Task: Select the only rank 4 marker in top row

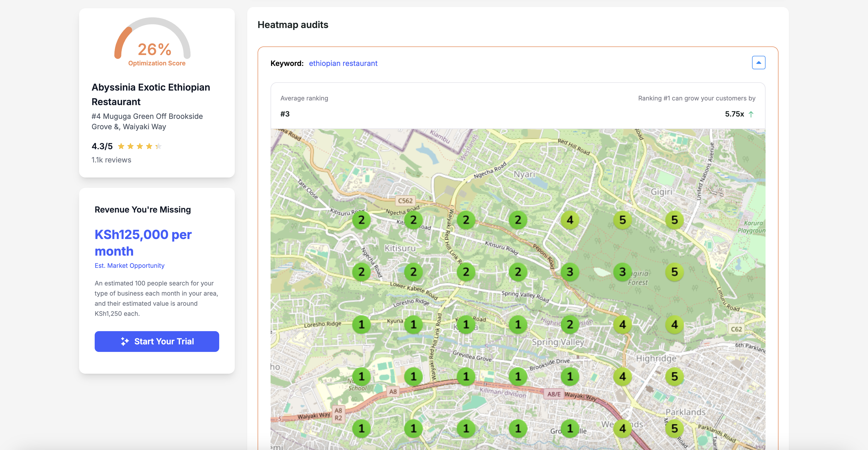Action: (x=569, y=220)
